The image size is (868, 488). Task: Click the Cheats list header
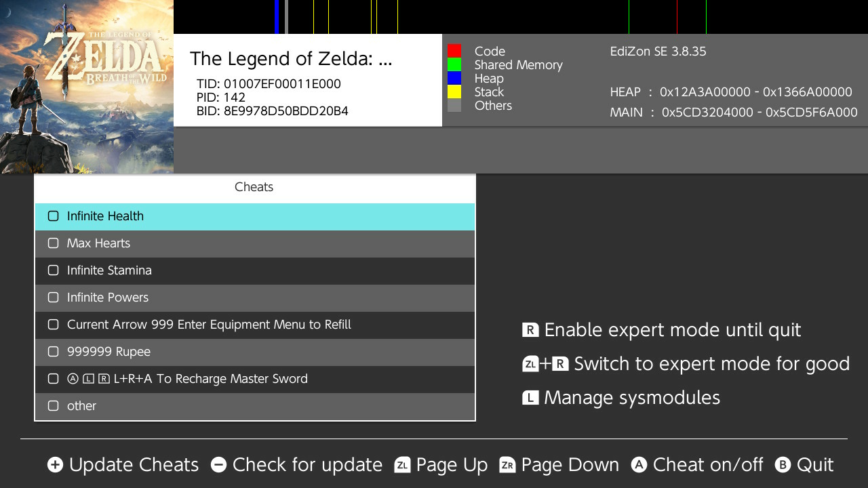click(254, 188)
